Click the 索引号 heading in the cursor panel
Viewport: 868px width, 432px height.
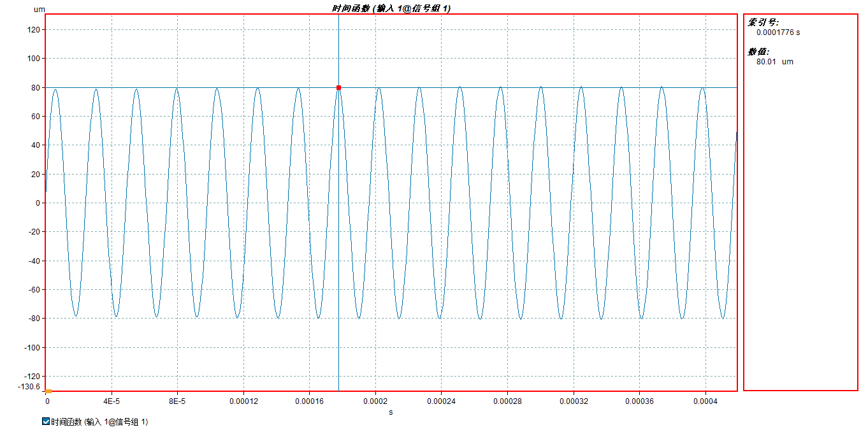pos(763,22)
